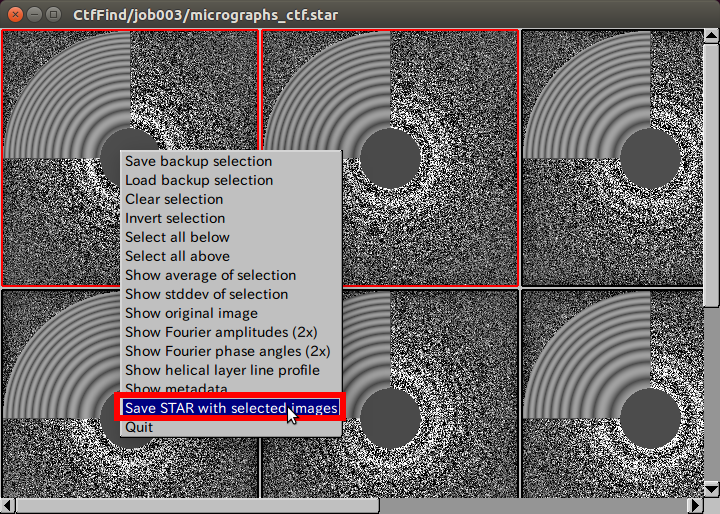Click 'Select all below' entry

point(177,237)
